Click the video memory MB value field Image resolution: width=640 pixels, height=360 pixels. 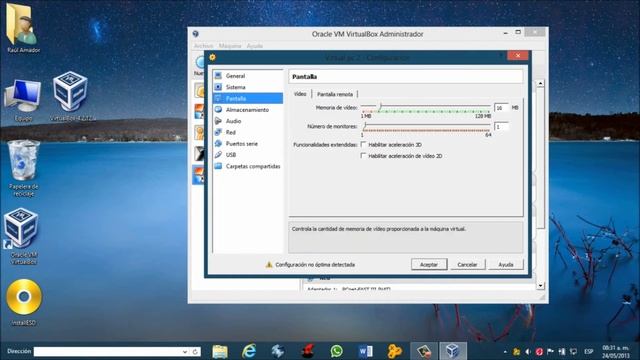coord(501,108)
